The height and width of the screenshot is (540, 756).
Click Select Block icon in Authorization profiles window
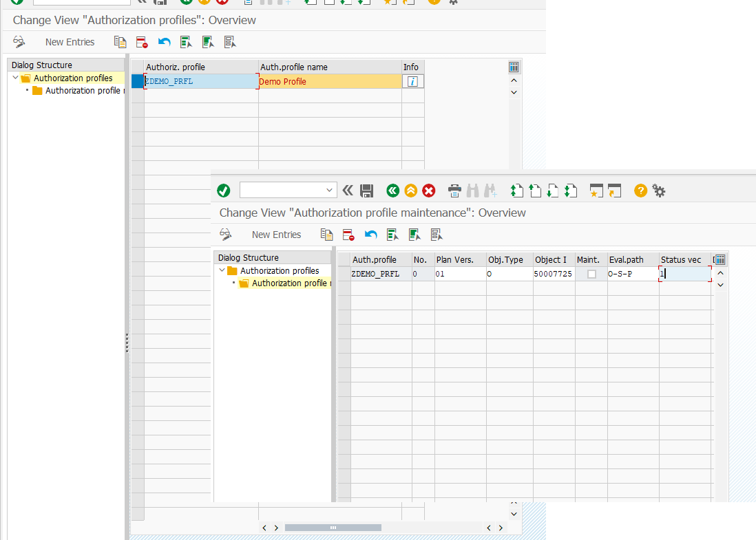(209, 42)
